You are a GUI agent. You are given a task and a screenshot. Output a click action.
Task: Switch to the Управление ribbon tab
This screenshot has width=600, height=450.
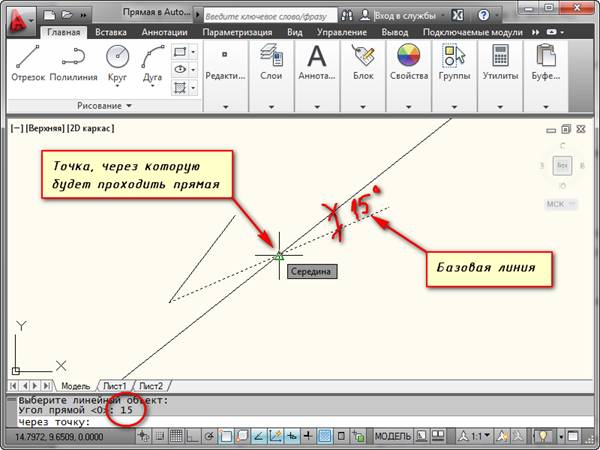tap(342, 33)
